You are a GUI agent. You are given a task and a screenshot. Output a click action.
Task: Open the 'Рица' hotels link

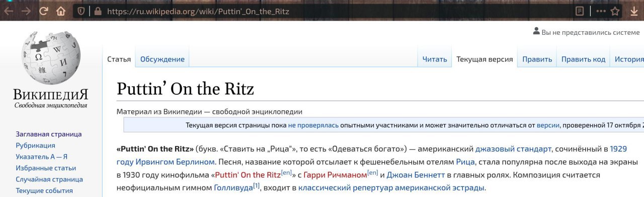pyautogui.click(x=465, y=162)
